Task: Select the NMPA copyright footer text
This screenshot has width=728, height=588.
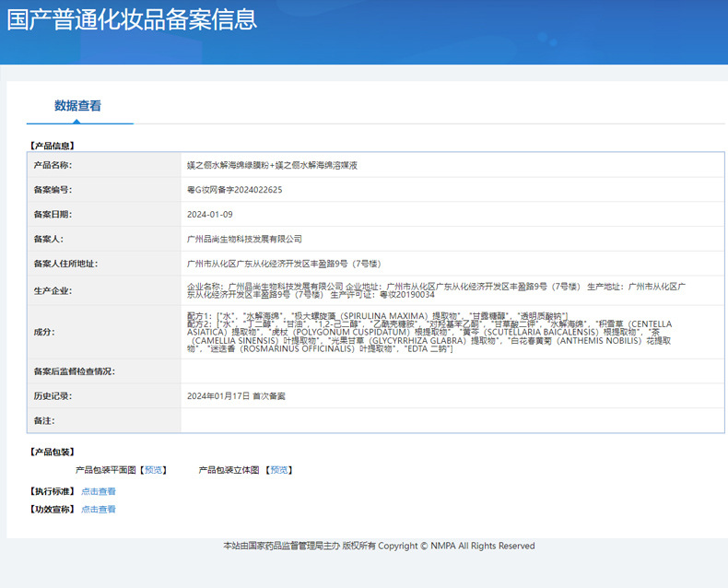Action: click(x=379, y=547)
